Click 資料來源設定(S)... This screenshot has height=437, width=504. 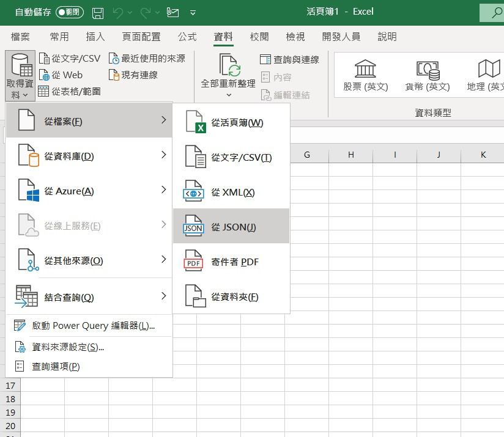(89, 347)
